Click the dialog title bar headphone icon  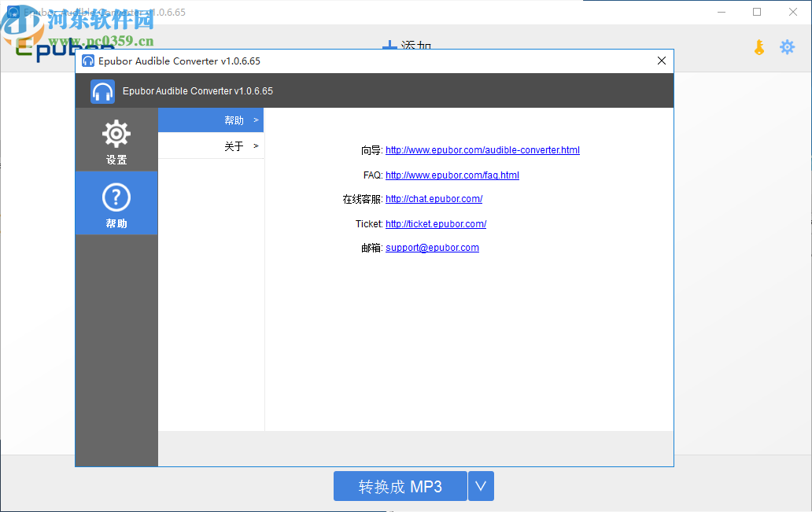88,61
